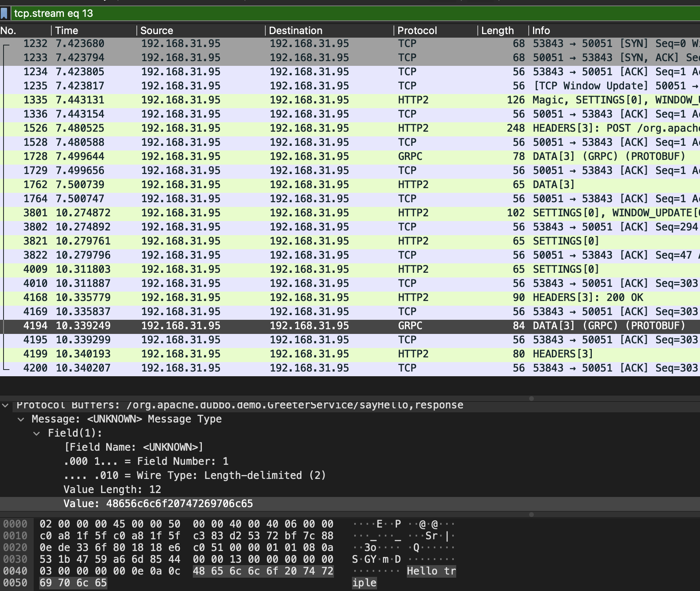Select packet 3822 row
Viewport: 700px width, 591px height.
(x=350, y=255)
